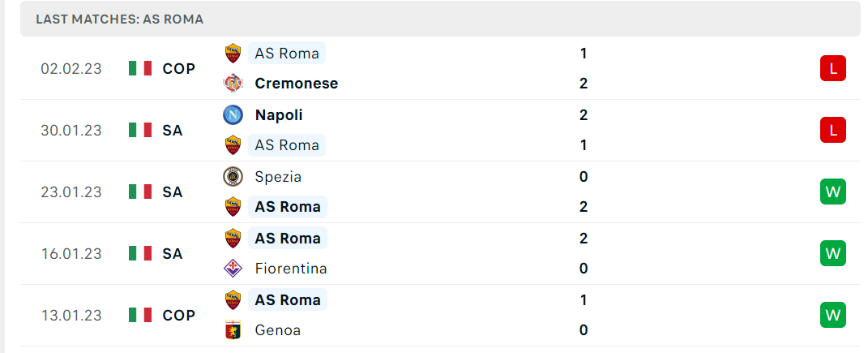Open Napoli team link
The height and width of the screenshot is (353, 868).
coord(279,114)
